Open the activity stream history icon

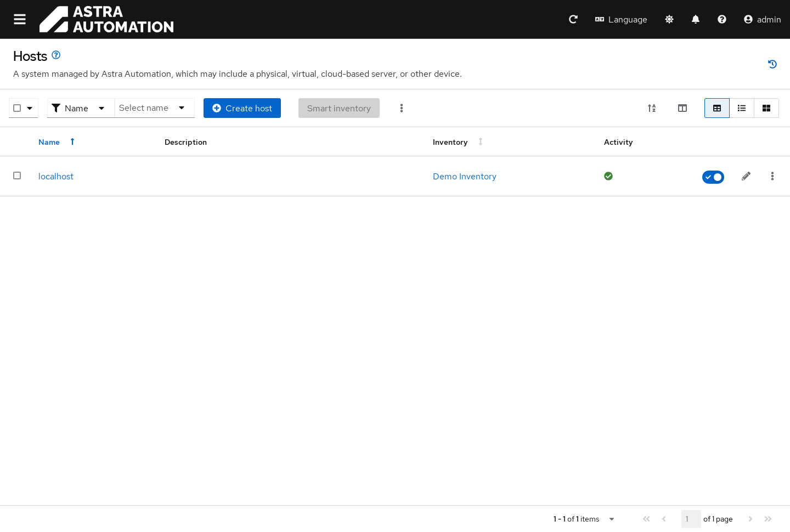click(x=772, y=64)
